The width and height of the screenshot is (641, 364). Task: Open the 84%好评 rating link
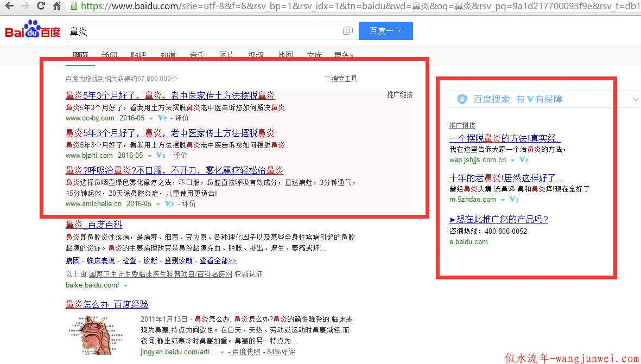click(281, 352)
